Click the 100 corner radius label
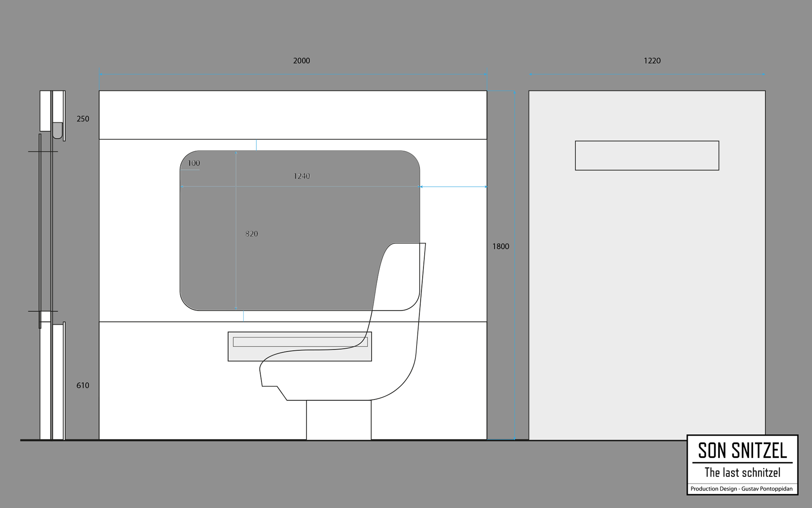 (194, 163)
